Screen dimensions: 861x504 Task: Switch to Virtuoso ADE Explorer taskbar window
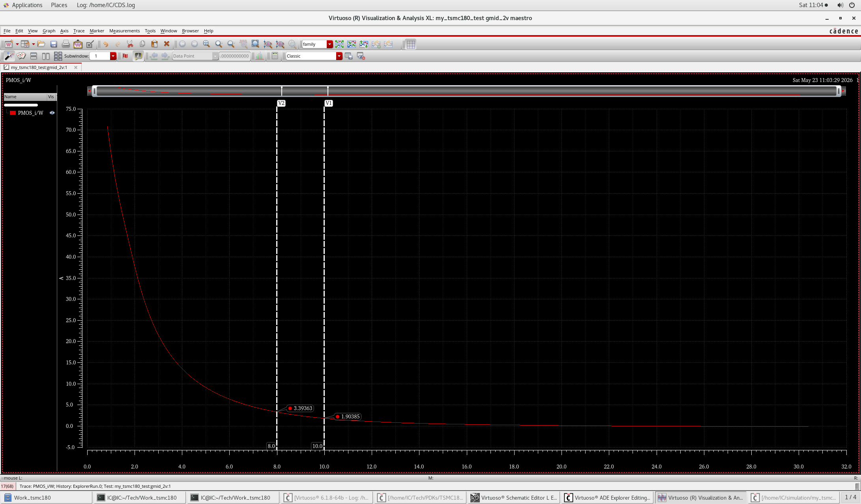tap(607, 498)
